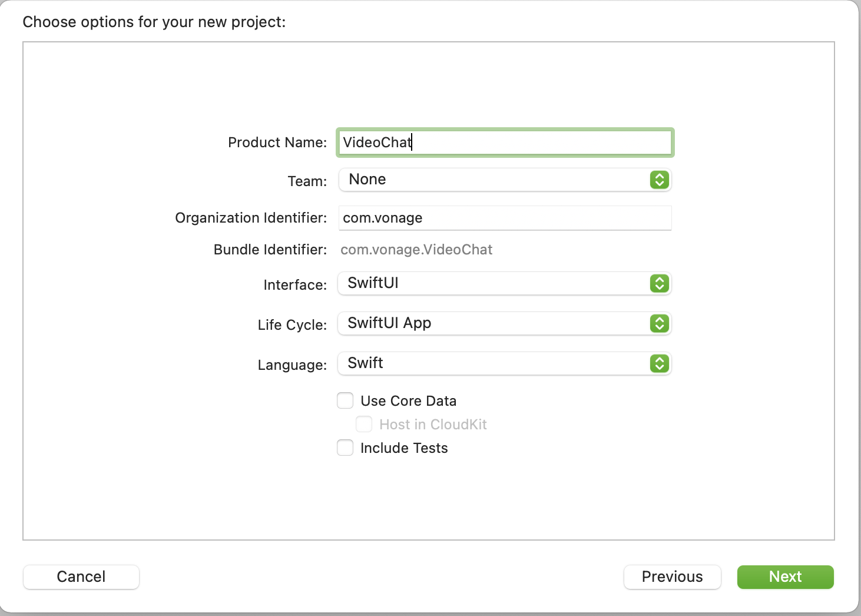Screen dimensions: 861x616
Task: Open the Team dropdown showing None
Action: click(x=495, y=180)
